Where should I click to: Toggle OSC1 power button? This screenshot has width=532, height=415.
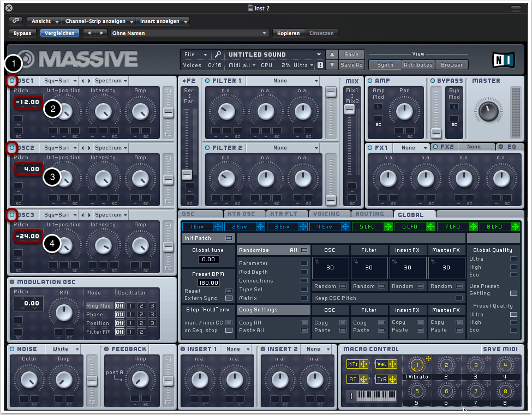tap(12, 81)
